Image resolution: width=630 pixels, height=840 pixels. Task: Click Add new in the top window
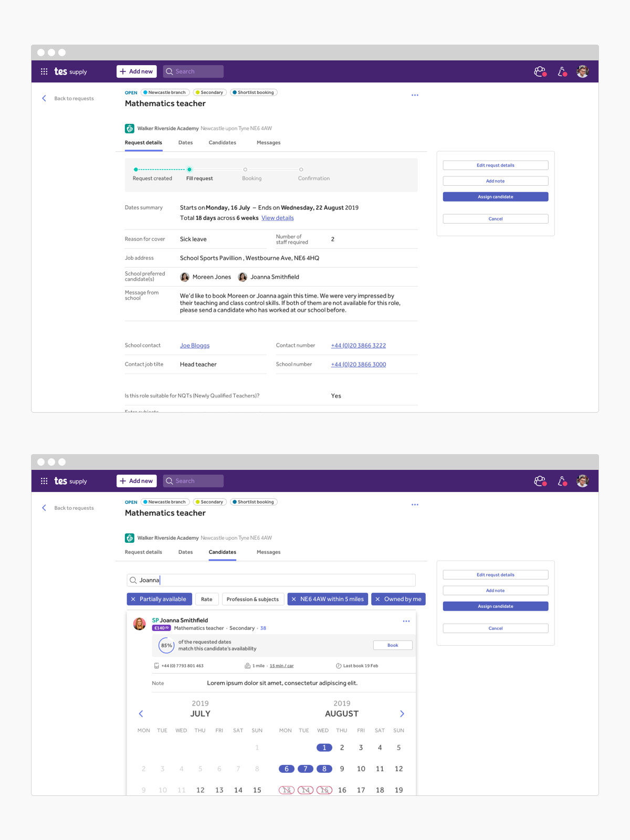tap(136, 71)
